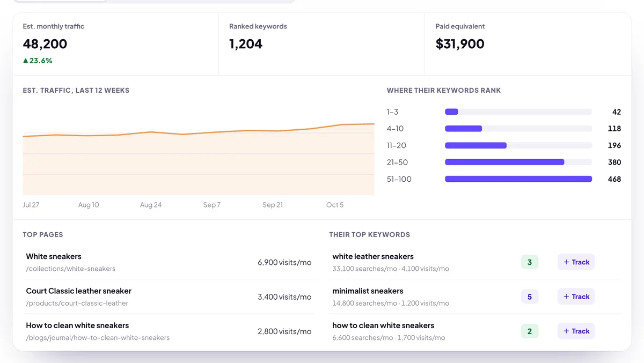Track the how to clean white sneakers keyword
Screen dimensions: 644x363
pos(576,331)
